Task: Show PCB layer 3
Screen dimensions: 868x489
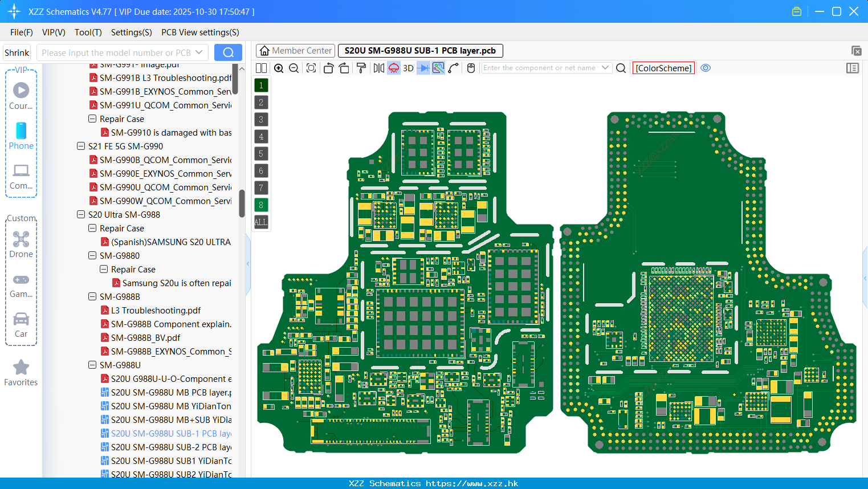Action: (x=261, y=119)
